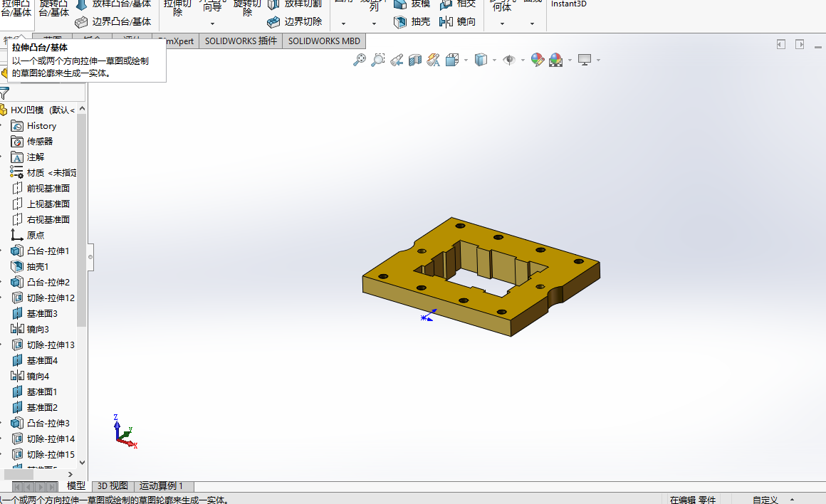Click the 抽壳 shell tool in the ribbon
The height and width of the screenshot is (504, 826).
coord(412,21)
